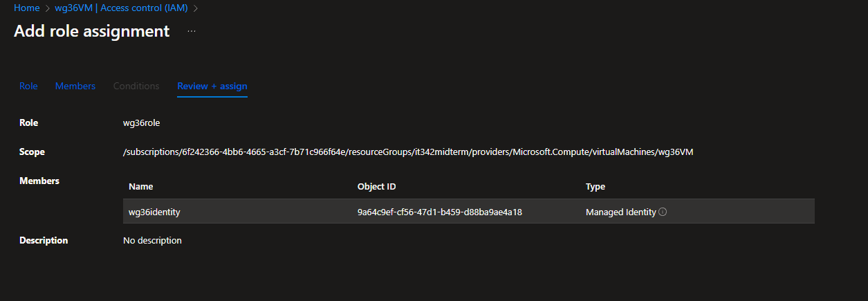Click the Managed Identity type text
The height and width of the screenshot is (301, 868).
[620, 212]
